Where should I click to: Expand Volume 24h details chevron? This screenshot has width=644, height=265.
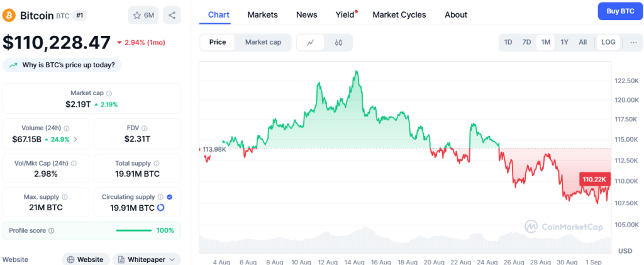click(x=76, y=139)
